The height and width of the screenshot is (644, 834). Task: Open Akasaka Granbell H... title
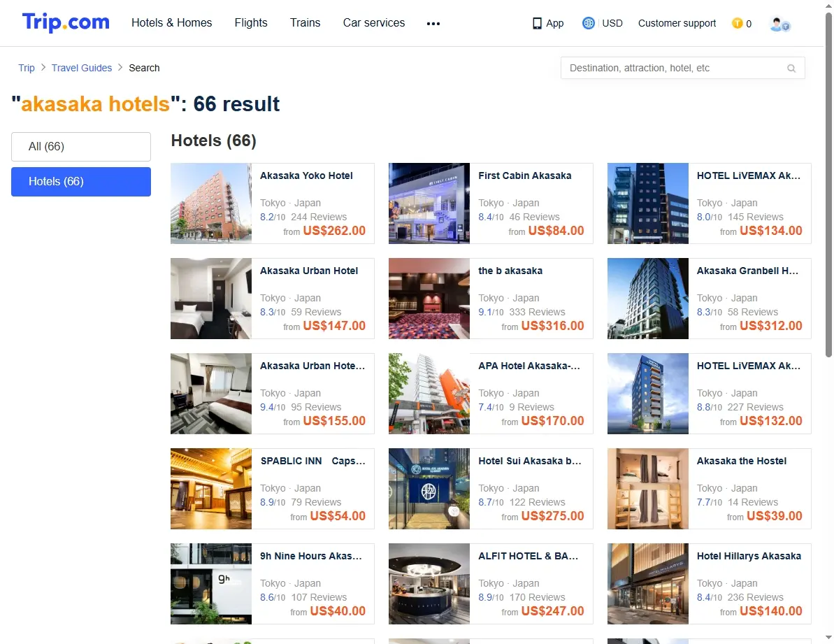pos(747,271)
